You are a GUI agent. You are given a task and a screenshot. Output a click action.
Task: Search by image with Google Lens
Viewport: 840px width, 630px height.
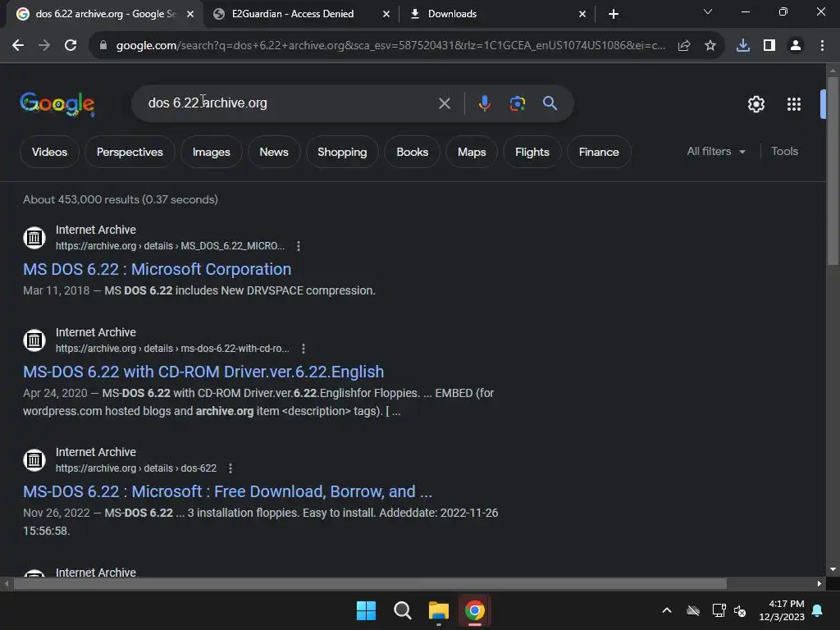click(x=518, y=103)
